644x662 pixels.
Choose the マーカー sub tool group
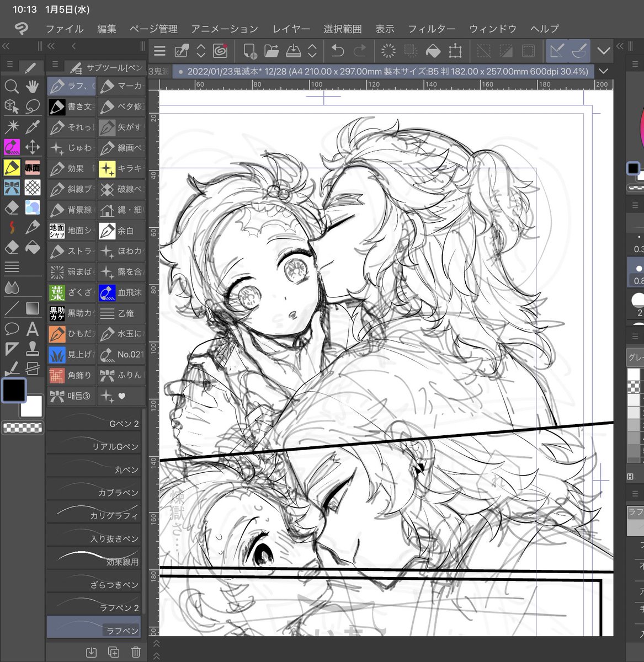pyautogui.click(x=122, y=86)
